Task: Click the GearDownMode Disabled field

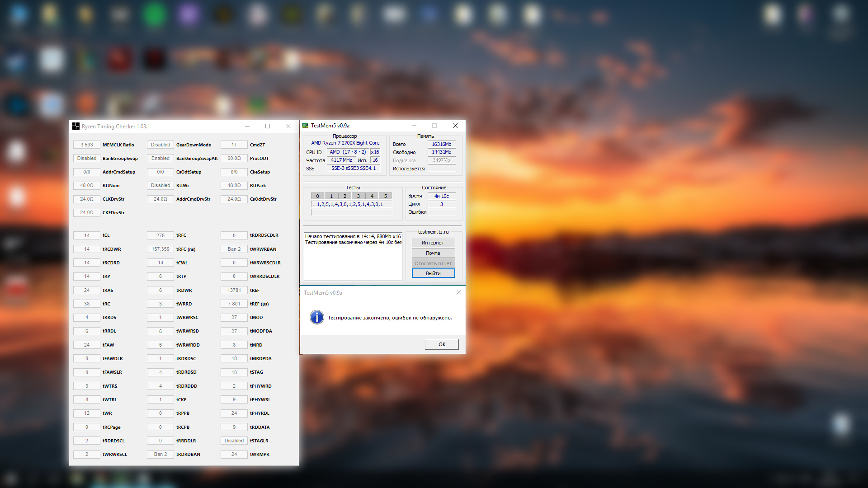Action: (x=160, y=145)
